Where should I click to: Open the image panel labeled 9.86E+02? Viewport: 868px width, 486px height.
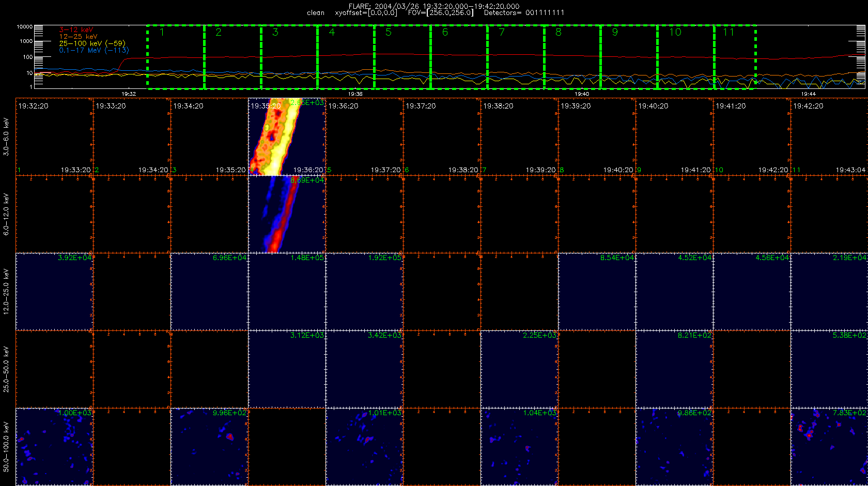pos(674,447)
